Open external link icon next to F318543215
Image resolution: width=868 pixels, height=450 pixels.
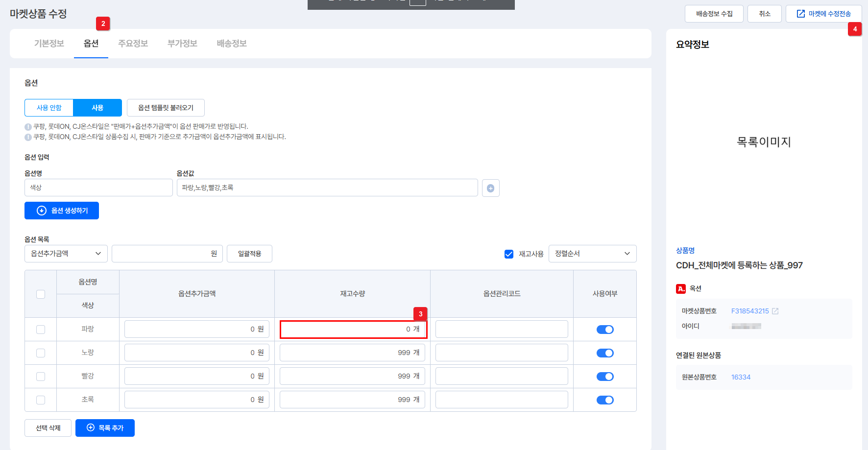[x=775, y=311]
